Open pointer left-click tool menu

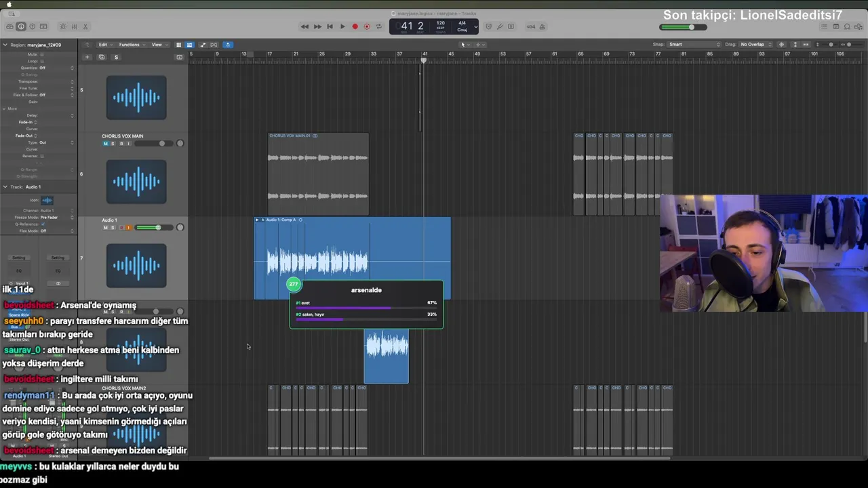(465, 45)
